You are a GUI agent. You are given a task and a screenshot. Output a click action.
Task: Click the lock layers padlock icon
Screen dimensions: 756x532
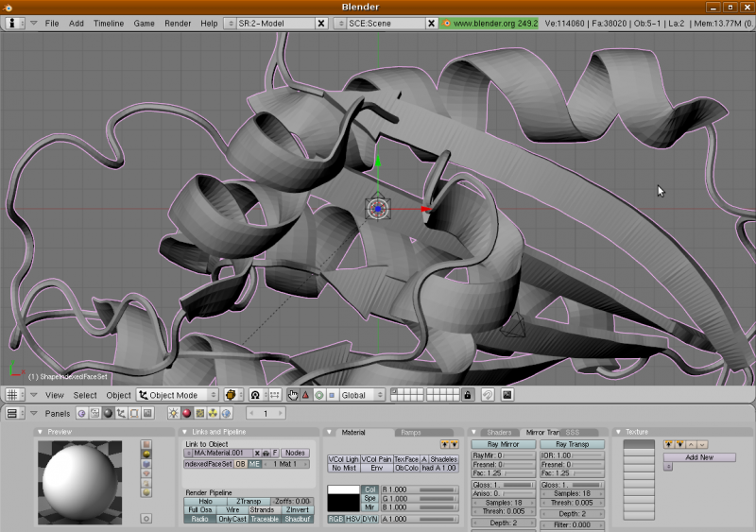coord(468,395)
